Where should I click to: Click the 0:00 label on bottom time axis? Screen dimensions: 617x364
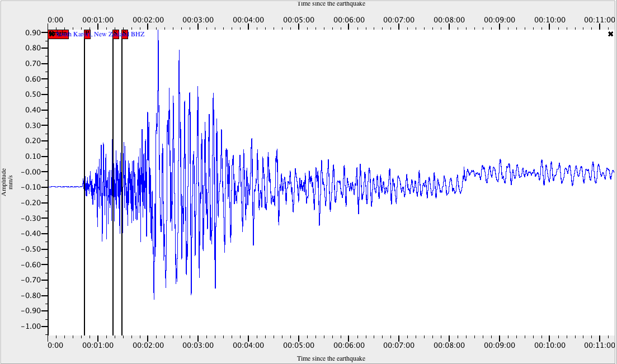coord(55,346)
